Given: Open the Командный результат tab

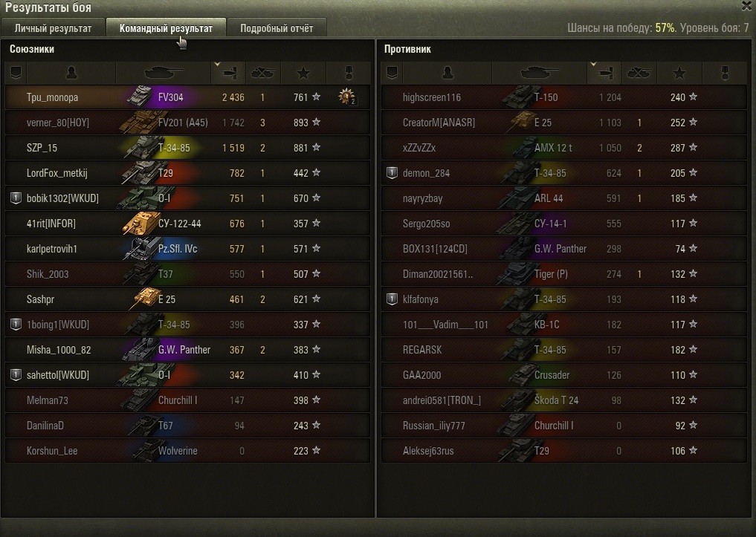Looking at the screenshot, I should point(166,28).
